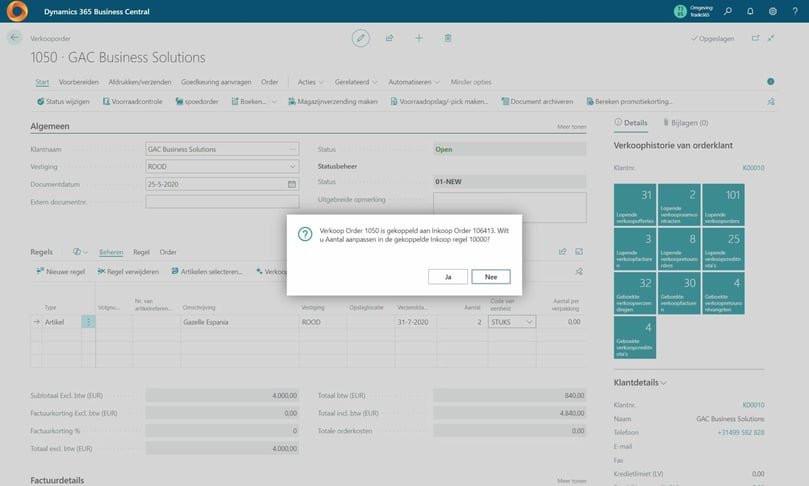Click Minder opties
The height and width of the screenshot is (486, 809).
coord(471,82)
